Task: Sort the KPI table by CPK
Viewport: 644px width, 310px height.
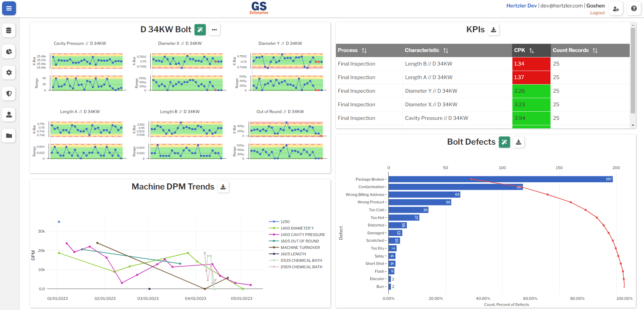Action: (x=531, y=50)
